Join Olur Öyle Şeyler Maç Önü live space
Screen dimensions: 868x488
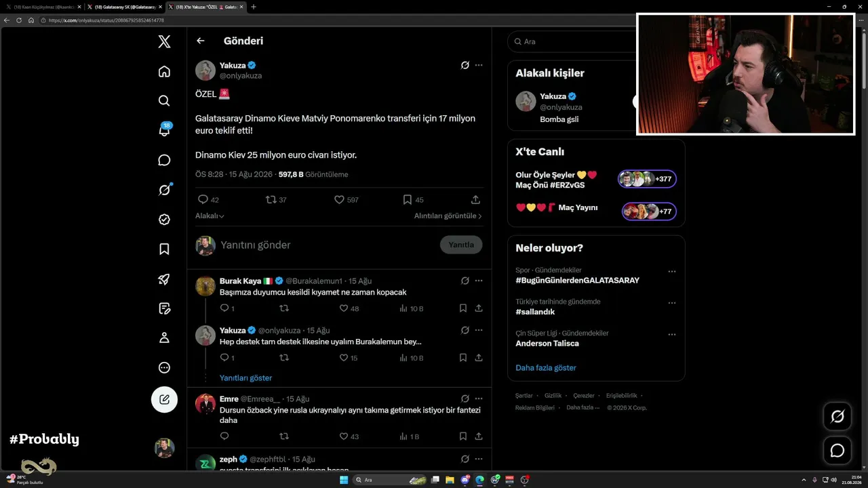pos(647,179)
